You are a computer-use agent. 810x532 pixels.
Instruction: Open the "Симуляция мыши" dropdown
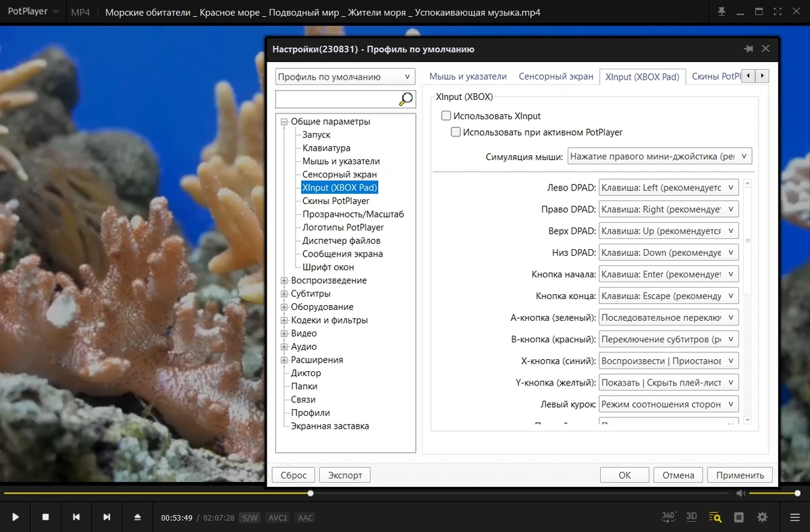[659, 157]
